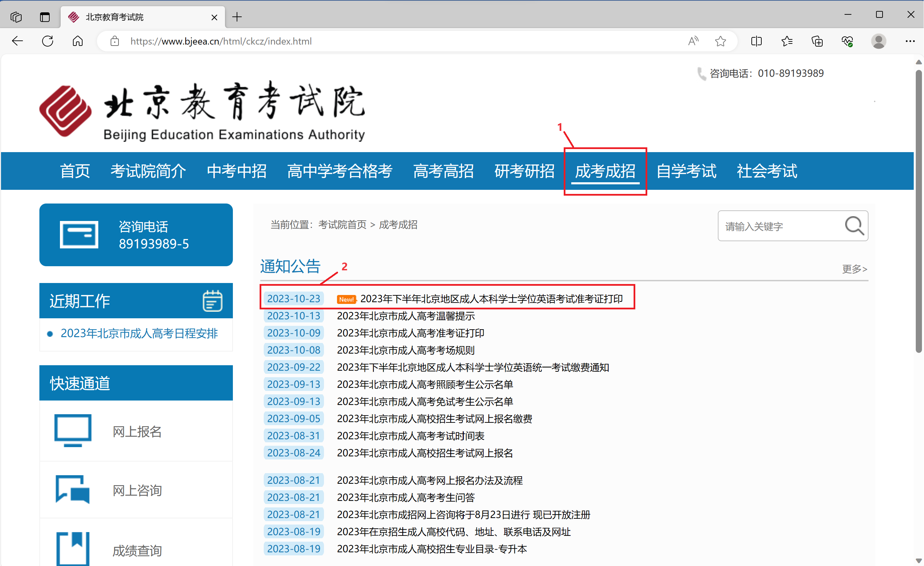Viewport: 924px width, 566px height.
Task: Click the page vertical scrollbar thumb
Action: pyautogui.click(x=919, y=210)
